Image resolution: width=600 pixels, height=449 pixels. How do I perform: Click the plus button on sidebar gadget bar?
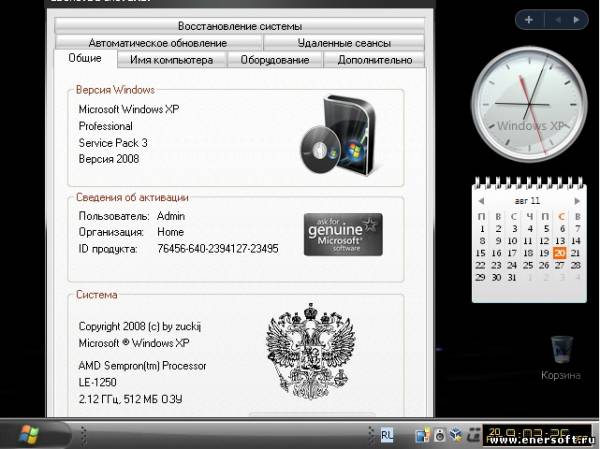point(529,20)
